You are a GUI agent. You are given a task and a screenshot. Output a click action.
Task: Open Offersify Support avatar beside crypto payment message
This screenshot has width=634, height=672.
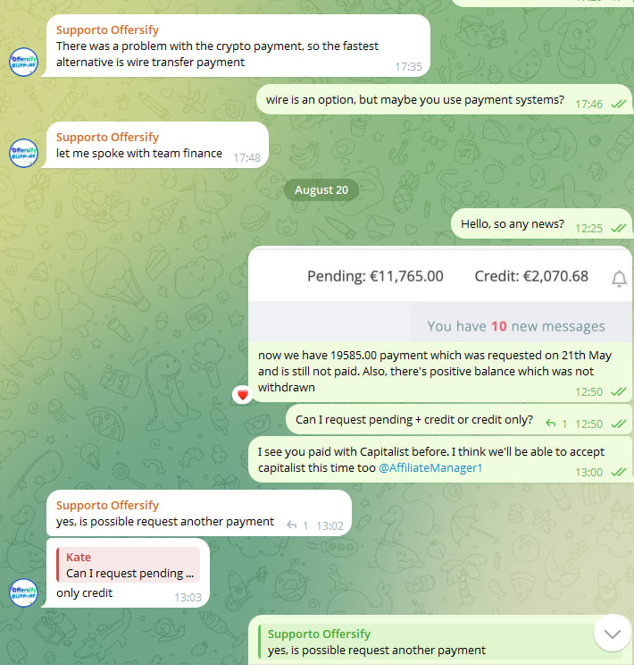[23, 62]
